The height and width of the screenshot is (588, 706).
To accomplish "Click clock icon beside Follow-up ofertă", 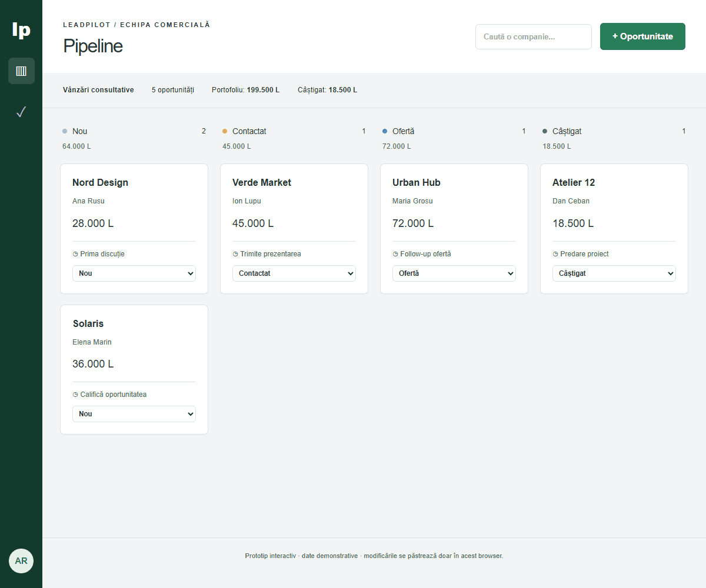I will [395, 255].
